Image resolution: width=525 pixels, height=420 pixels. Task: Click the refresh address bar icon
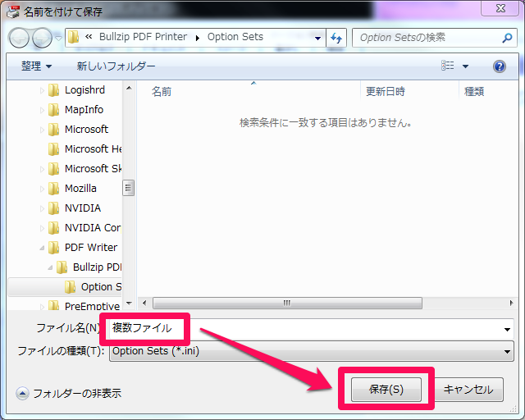pyautogui.click(x=336, y=38)
